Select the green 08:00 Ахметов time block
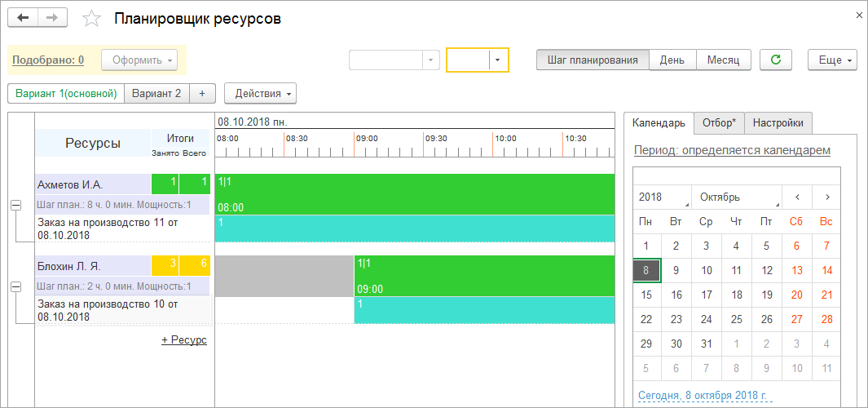The width and height of the screenshot is (868, 408). click(x=414, y=193)
